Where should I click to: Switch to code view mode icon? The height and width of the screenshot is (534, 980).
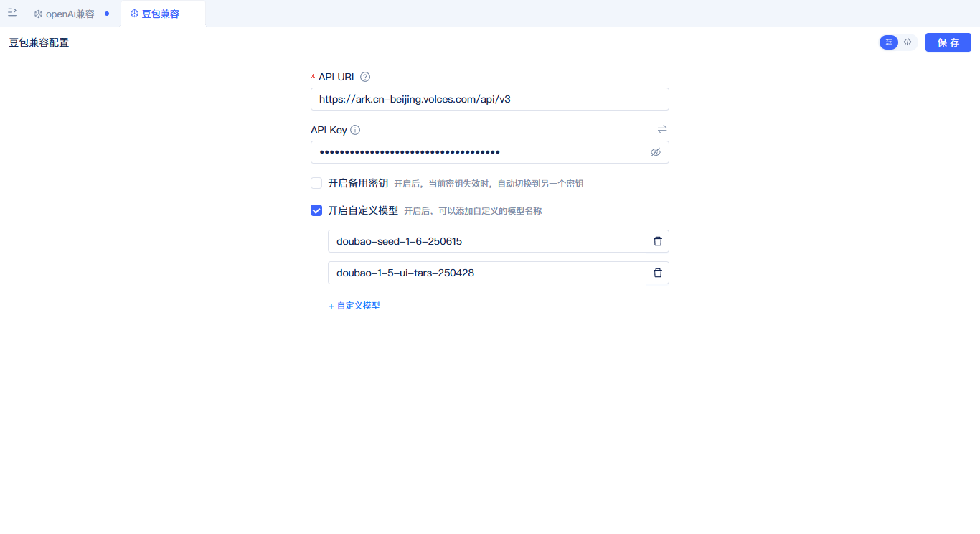pos(908,42)
